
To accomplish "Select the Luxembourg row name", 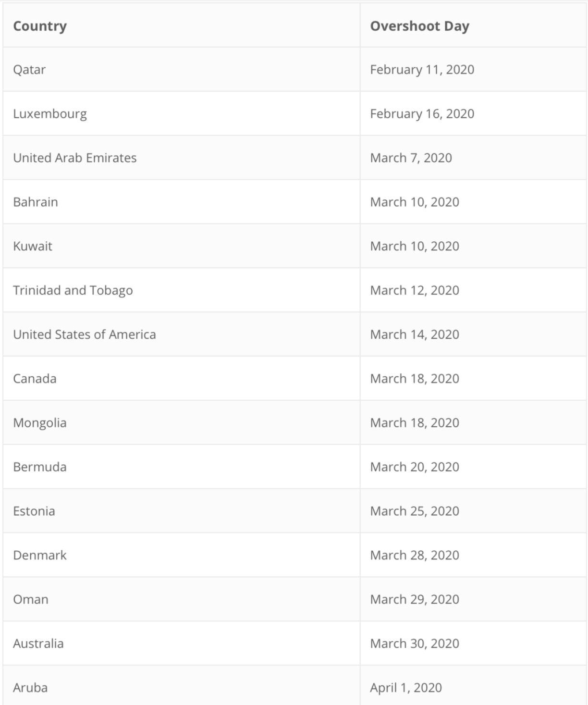I will [50, 114].
